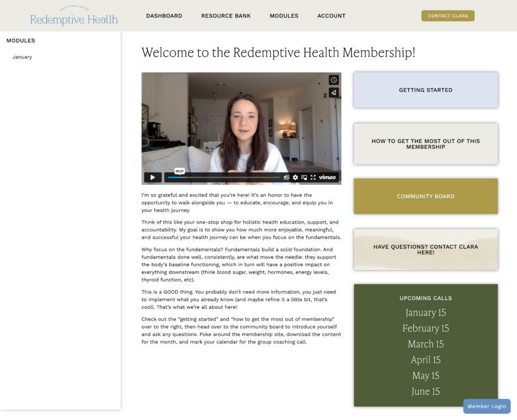This screenshot has width=517, height=420.
Task: Click the 00:37 timestamp tooltip
Action: [x=179, y=171]
